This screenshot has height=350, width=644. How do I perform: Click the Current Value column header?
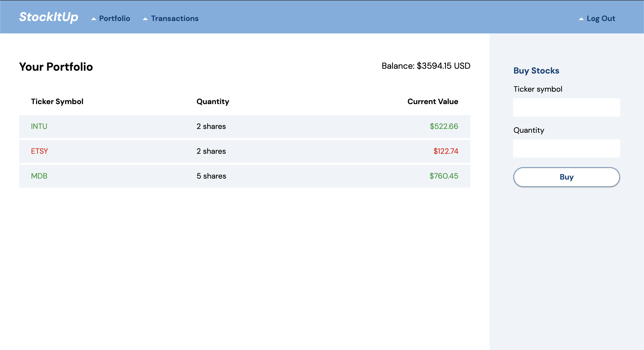click(x=433, y=101)
